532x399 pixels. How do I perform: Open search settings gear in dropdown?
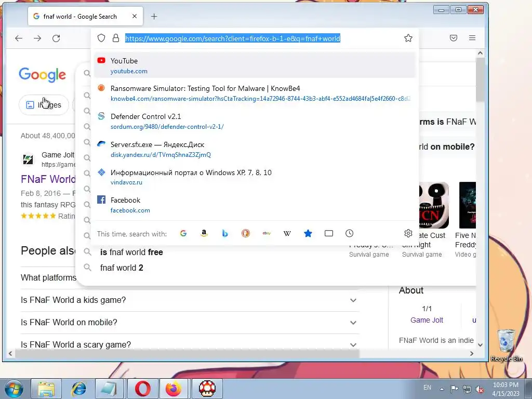[408, 233]
